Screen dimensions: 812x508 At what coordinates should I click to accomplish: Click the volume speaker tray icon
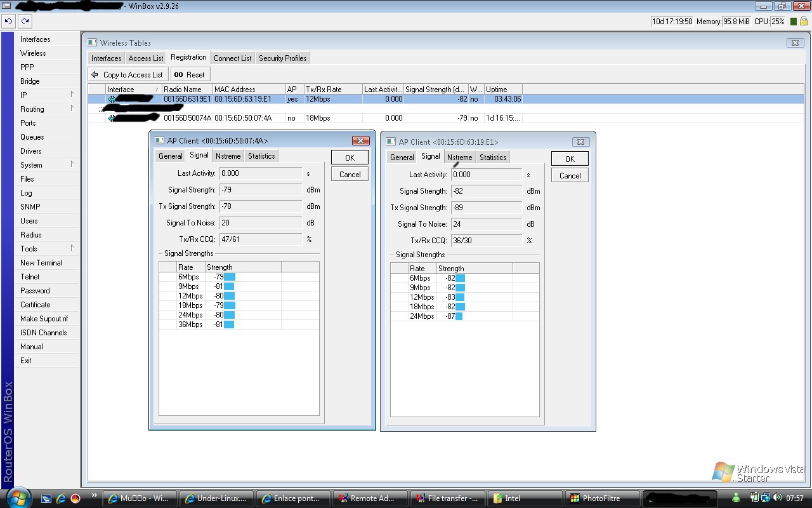777,498
